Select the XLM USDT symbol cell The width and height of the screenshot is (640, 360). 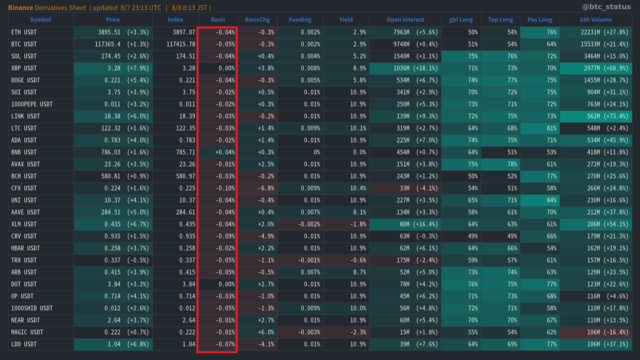(41, 224)
